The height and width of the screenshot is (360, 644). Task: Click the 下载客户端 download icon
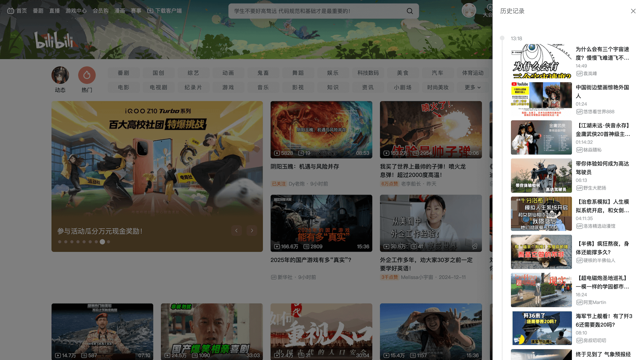150,11
